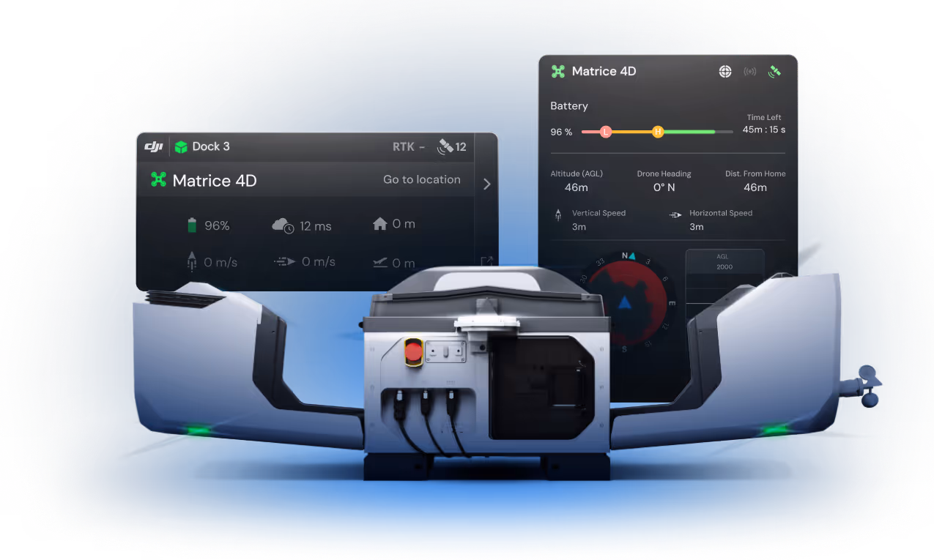Click the green segment of battery bar
This screenshot has height=560, width=934.
point(689,132)
